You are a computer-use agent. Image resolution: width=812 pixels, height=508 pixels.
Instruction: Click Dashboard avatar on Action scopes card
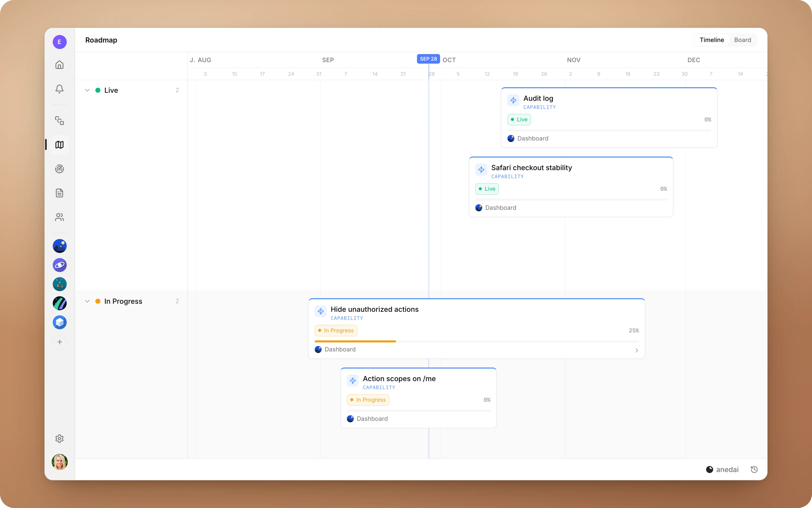(350, 419)
